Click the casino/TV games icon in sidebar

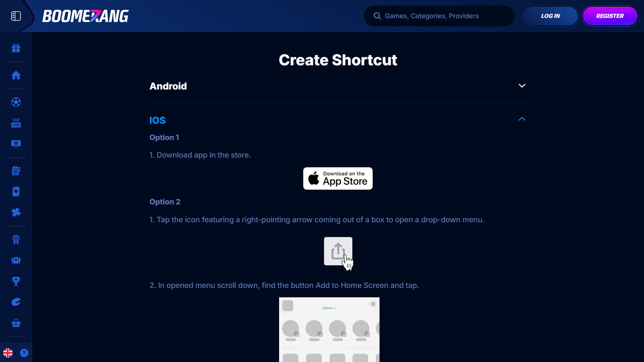tap(16, 144)
